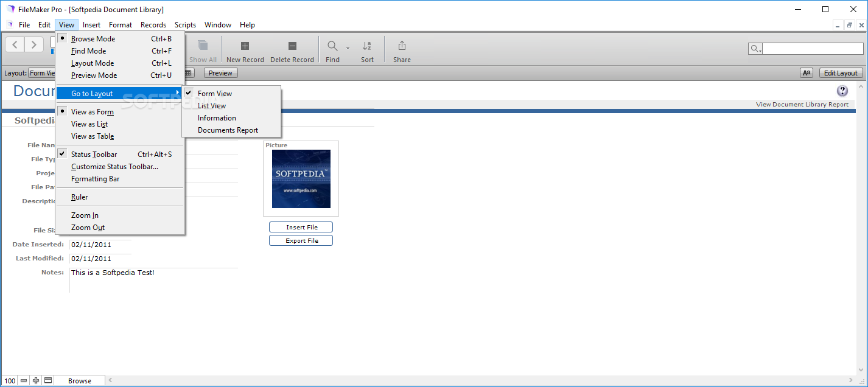Open the Find dropdown arrow

click(348, 47)
